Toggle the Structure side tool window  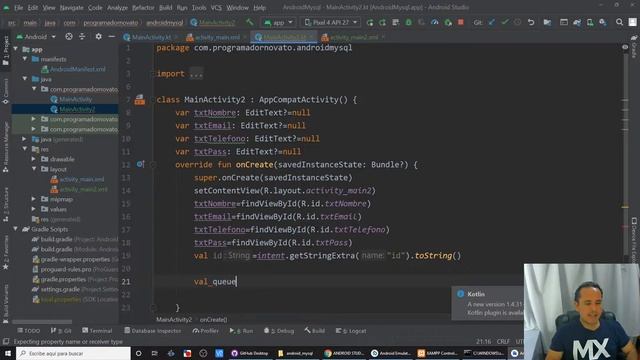[x=5, y=204]
